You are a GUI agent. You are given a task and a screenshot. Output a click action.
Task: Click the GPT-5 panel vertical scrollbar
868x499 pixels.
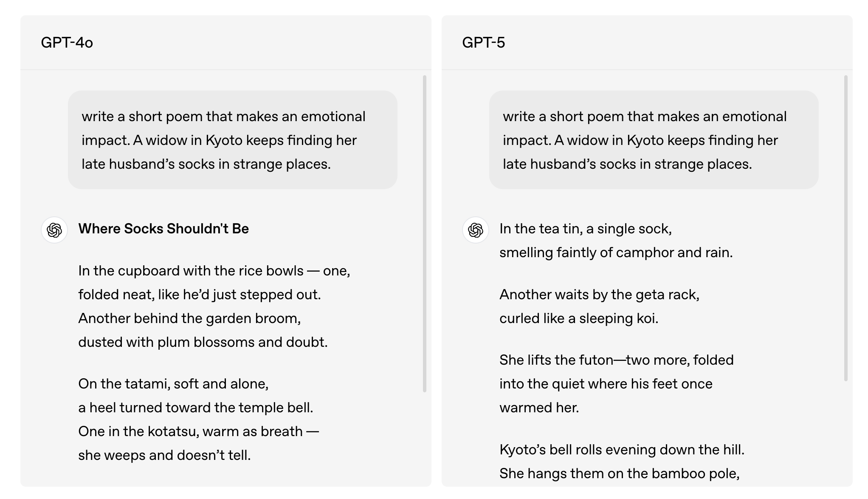tap(846, 228)
